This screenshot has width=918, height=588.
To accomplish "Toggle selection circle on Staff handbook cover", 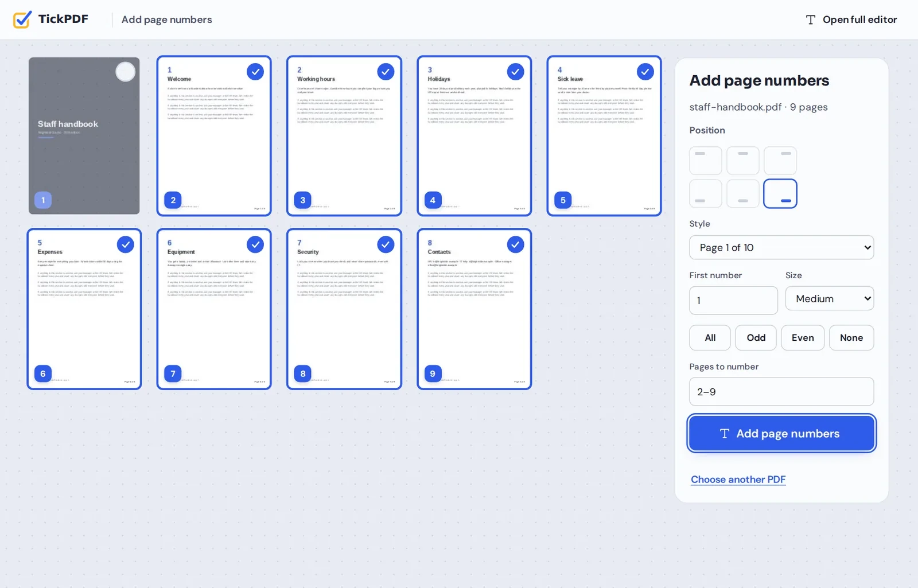I will 125,72.
